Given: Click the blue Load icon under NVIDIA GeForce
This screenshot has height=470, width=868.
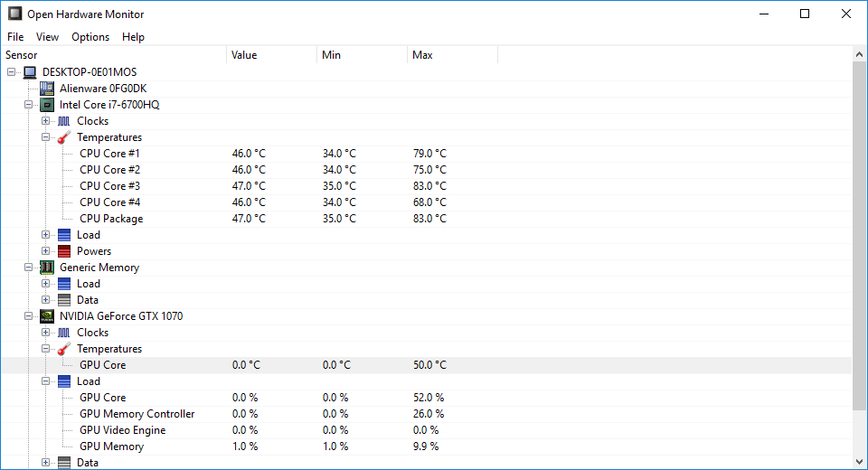Looking at the screenshot, I should (x=64, y=381).
